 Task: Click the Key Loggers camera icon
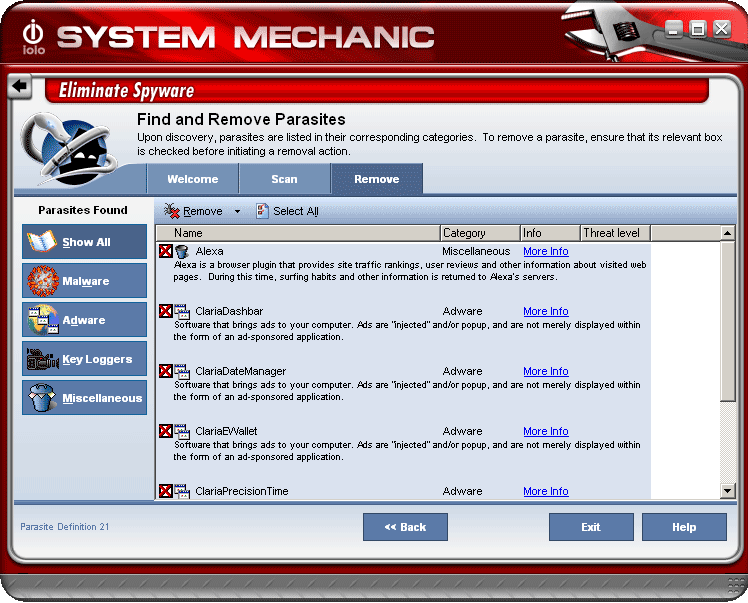43,359
